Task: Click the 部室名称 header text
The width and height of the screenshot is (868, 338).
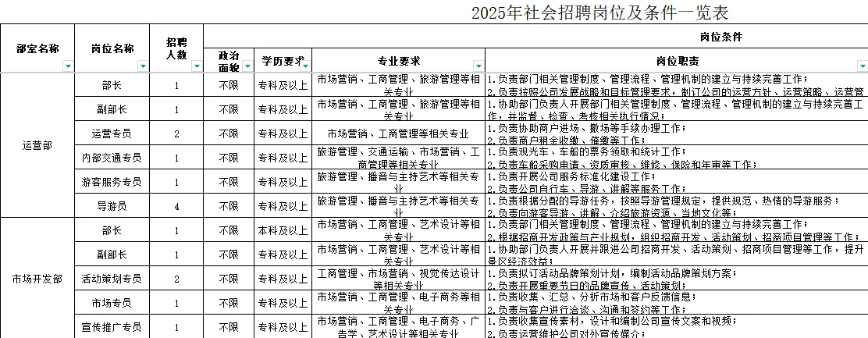Action: (37, 48)
